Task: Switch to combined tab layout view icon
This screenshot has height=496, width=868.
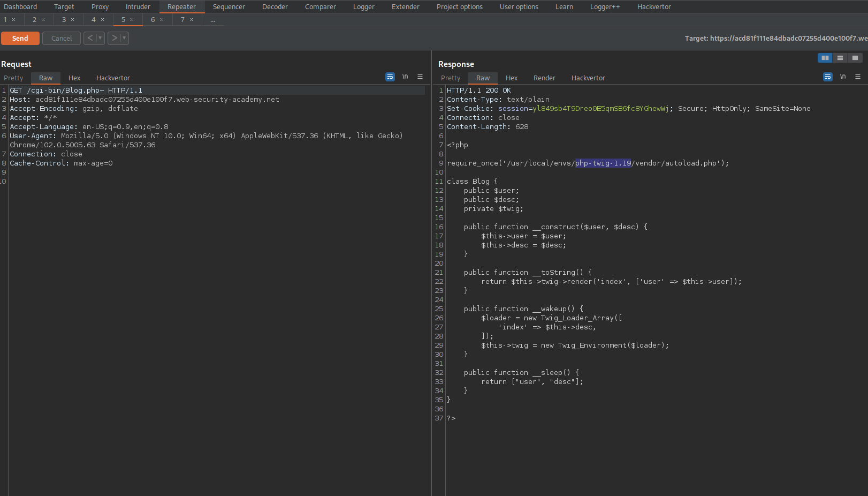Action: (x=855, y=58)
